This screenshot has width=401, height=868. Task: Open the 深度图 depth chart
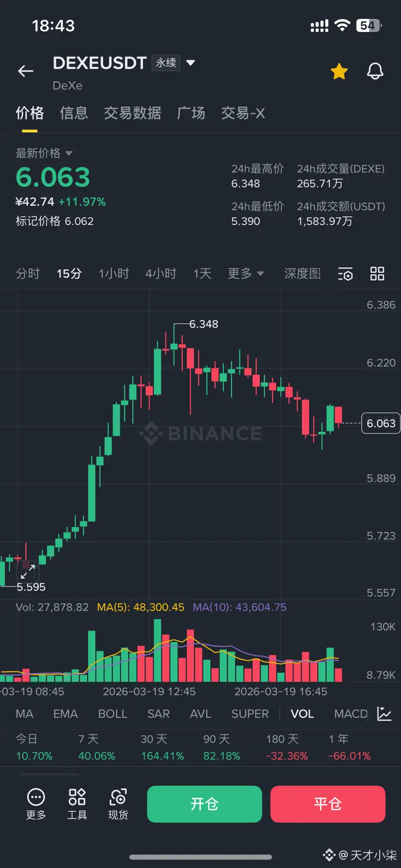302,274
